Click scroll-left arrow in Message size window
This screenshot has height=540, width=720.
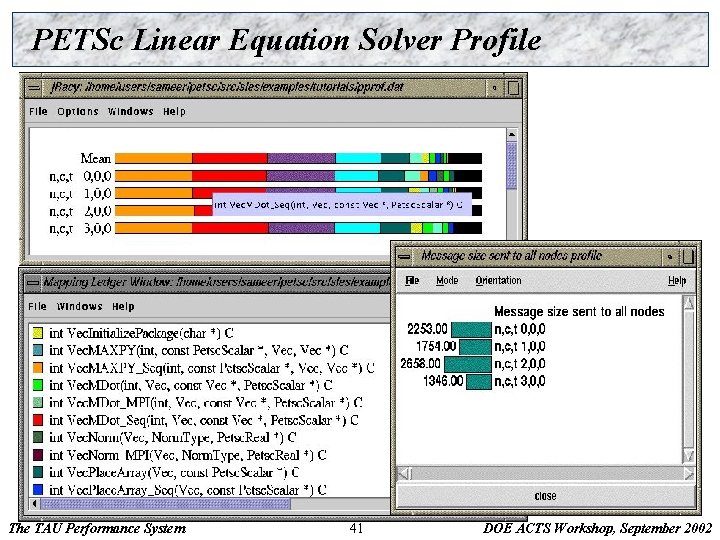(404, 473)
